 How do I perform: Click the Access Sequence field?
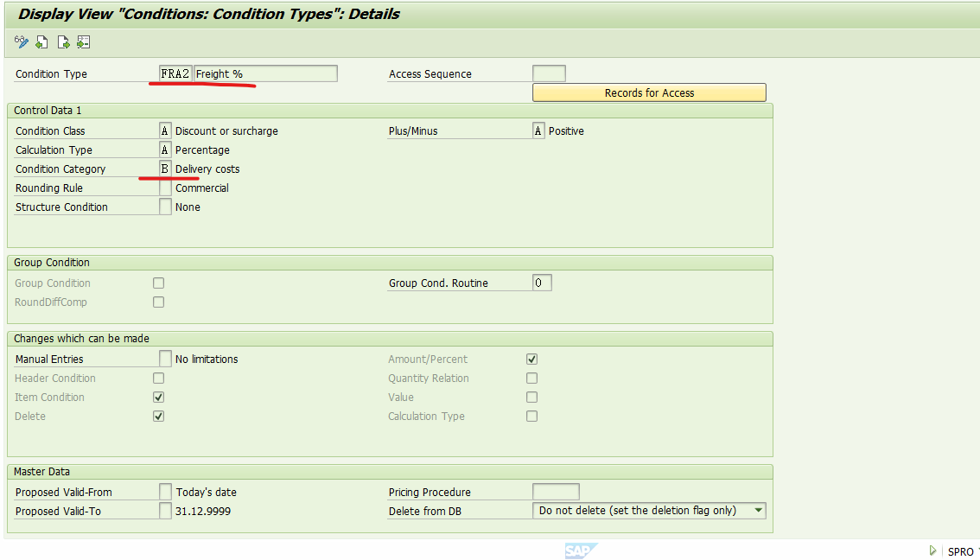pos(549,73)
